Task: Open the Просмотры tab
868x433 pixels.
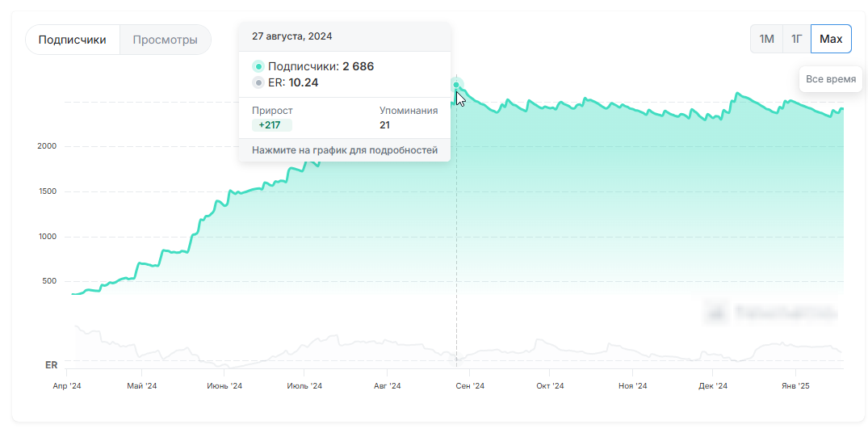Action: 165,40
